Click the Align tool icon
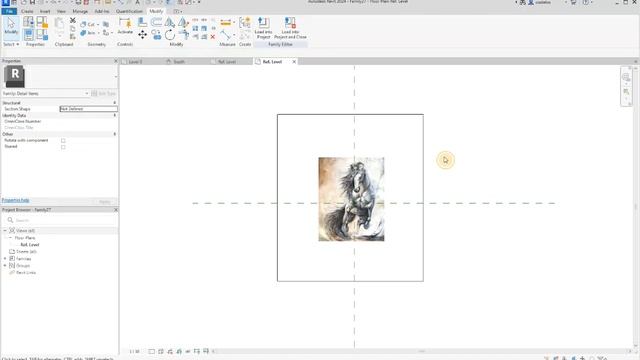 tap(142, 22)
